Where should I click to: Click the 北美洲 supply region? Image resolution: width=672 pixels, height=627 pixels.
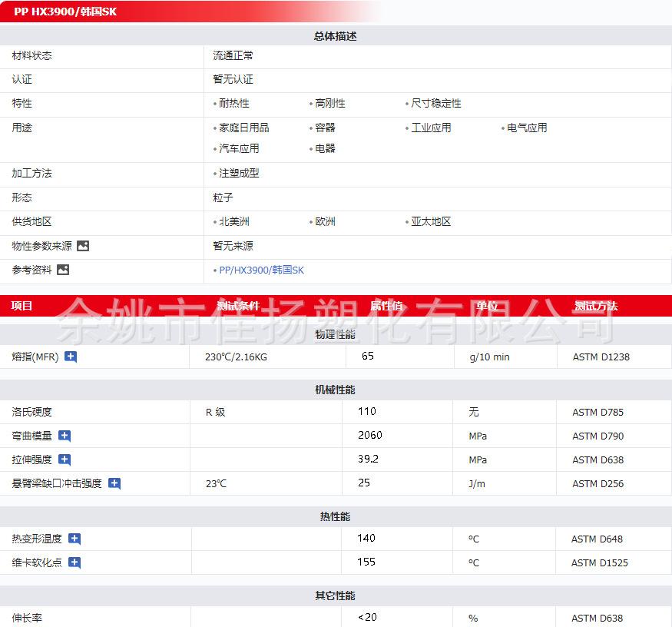234,222
